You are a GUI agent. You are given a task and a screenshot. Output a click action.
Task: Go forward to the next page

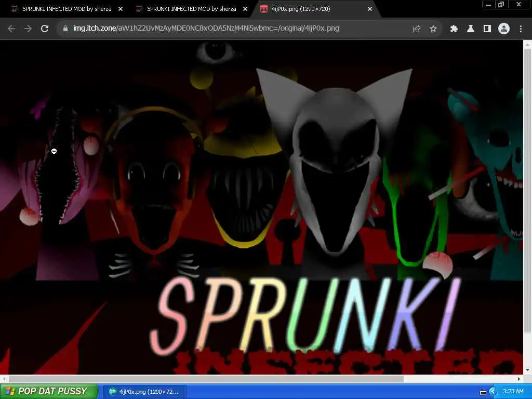click(28, 29)
